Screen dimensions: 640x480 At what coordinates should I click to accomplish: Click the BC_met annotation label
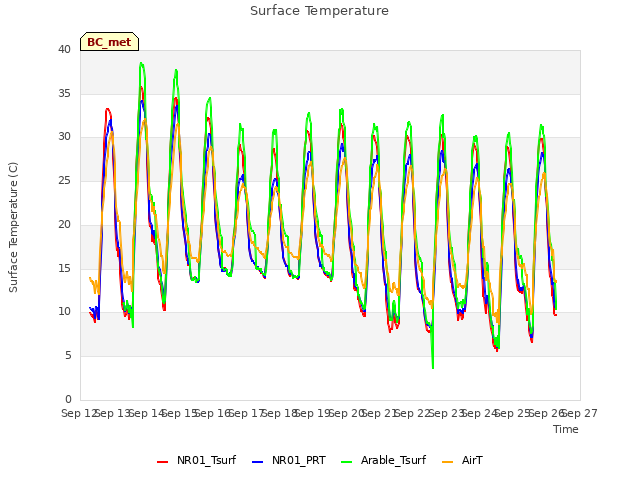pyautogui.click(x=109, y=42)
